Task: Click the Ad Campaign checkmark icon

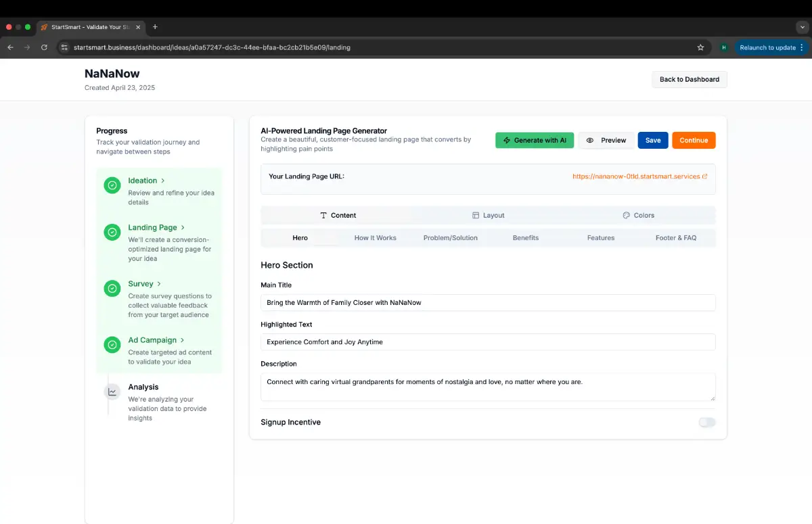Action: click(x=112, y=345)
